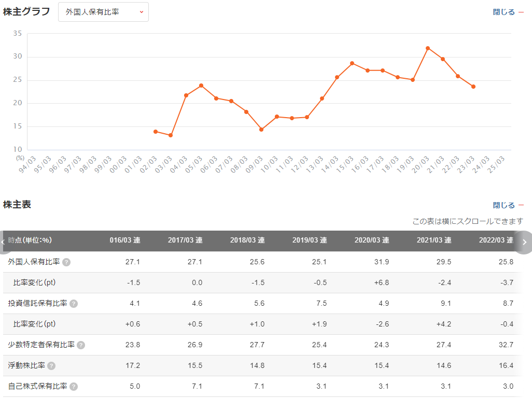
Task: Click the 時点(単位:%) header cell
Action: click(30, 240)
